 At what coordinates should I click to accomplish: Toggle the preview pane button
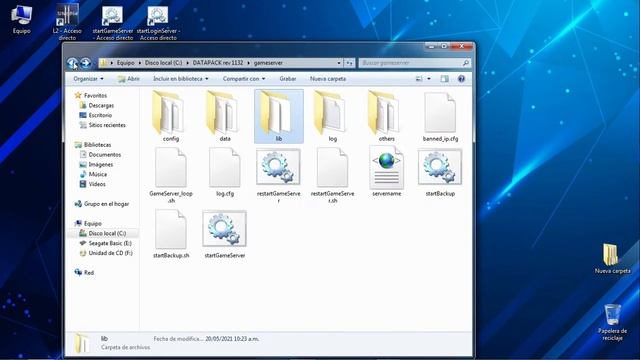pyautogui.click(x=444, y=79)
